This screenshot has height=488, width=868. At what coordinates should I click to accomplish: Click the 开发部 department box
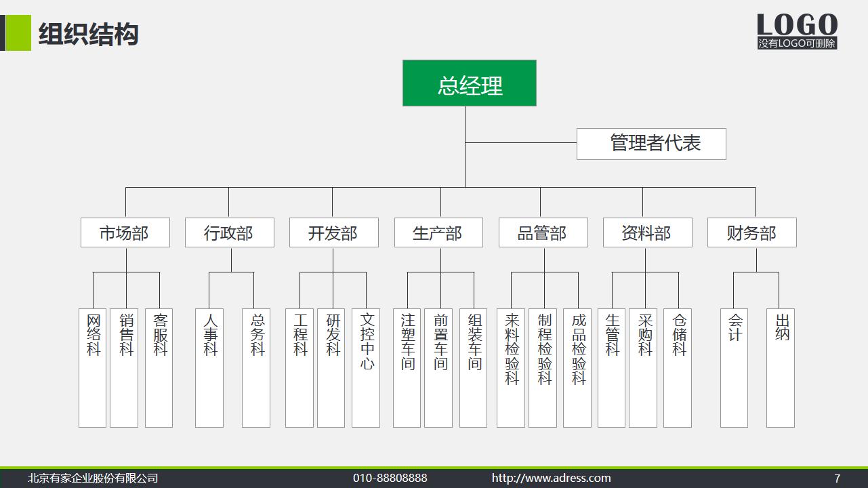[334, 232]
